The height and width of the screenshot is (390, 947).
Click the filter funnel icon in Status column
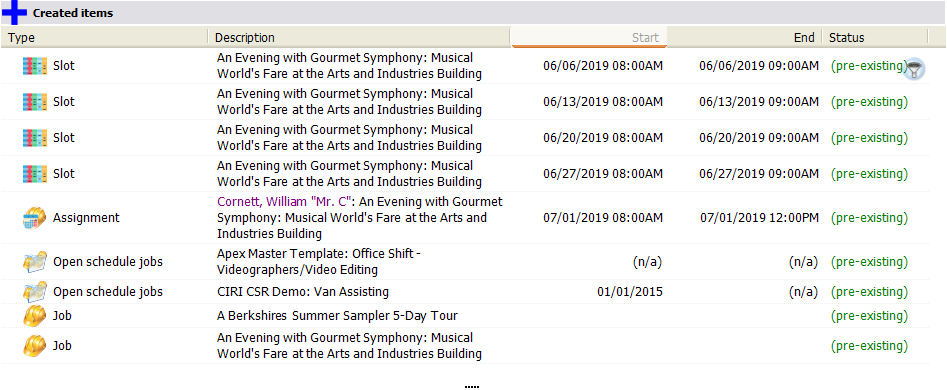coord(914,69)
